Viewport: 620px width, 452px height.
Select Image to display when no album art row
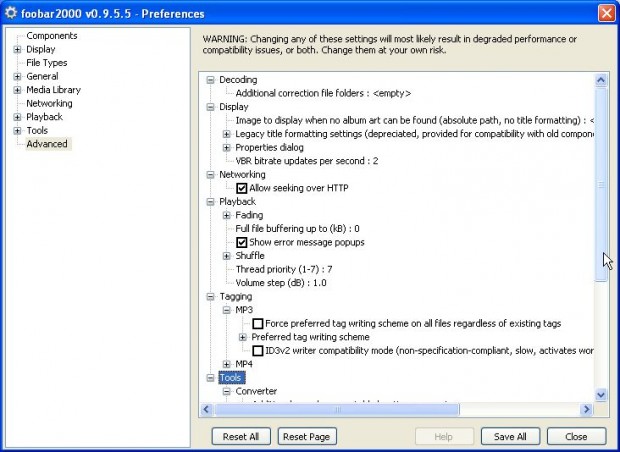(x=414, y=121)
